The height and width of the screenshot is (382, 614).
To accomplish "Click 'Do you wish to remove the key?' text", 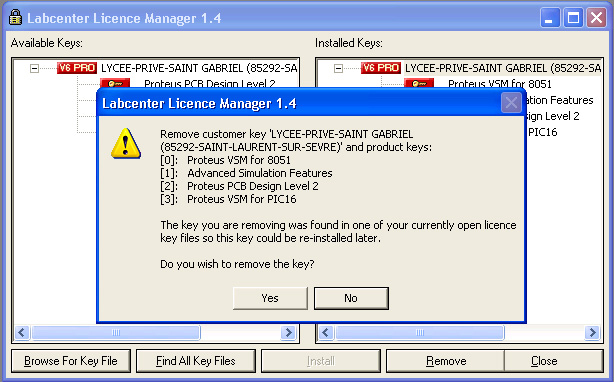I will pyautogui.click(x=237, y=264).
